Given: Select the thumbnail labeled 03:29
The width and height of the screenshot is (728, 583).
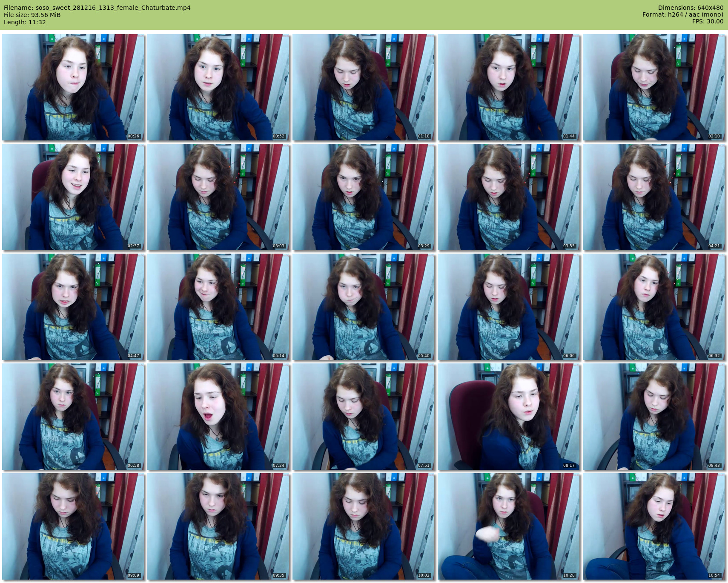Looking at the screenshot, I should [364, 197].
